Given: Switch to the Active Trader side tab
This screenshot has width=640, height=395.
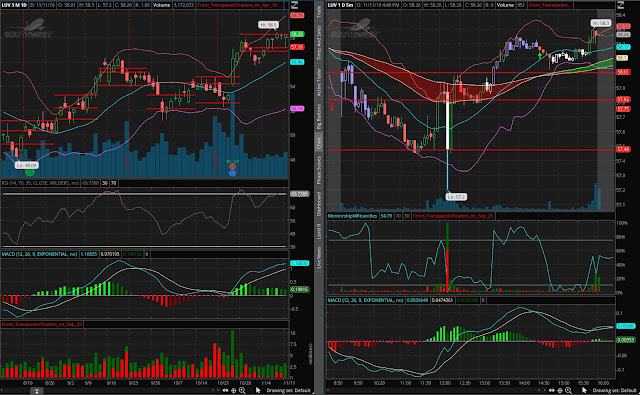Looking at the screenshot, I should [x=319, y=82].
